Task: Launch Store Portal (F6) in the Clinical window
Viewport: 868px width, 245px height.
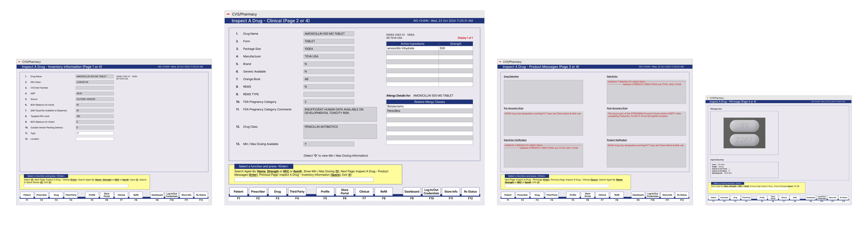Action: click(345, 192)
